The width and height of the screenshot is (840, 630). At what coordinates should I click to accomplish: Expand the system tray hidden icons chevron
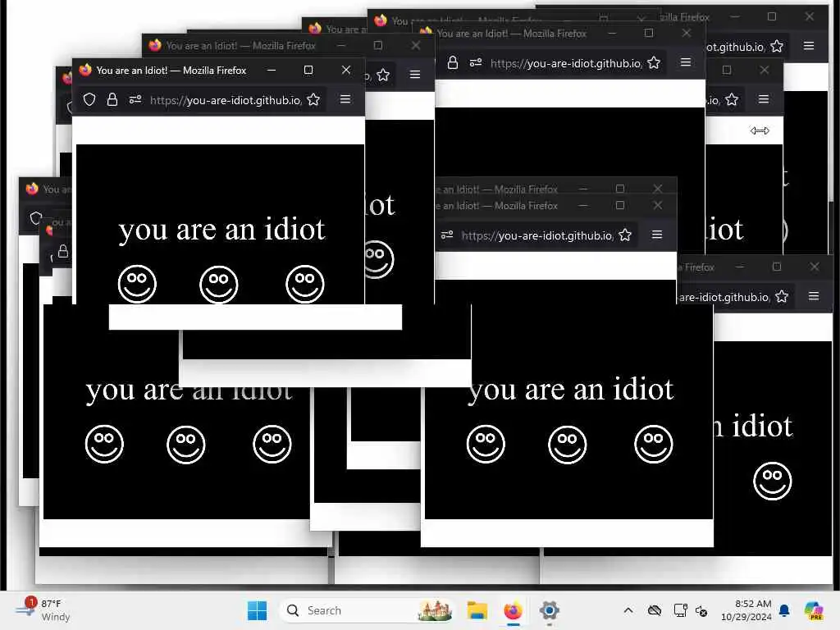tap(628, 610)
